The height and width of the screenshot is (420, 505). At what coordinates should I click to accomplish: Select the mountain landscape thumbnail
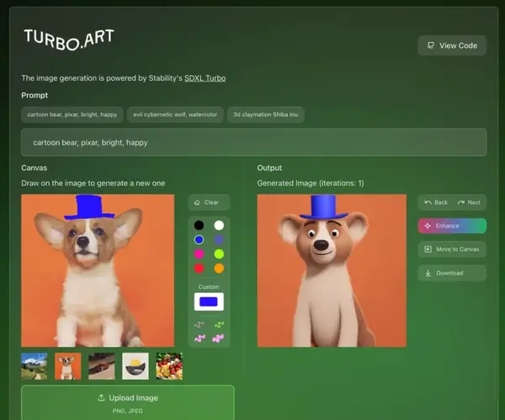coord(35,366)
